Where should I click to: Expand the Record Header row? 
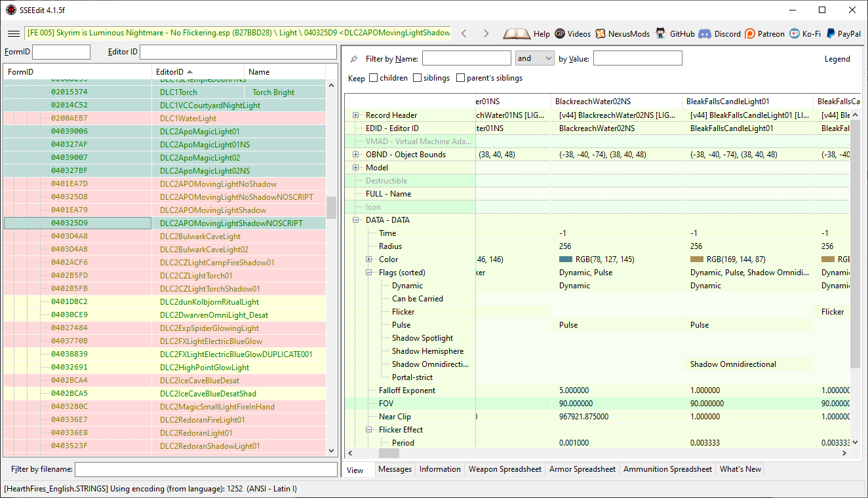[x=356, y=115]
